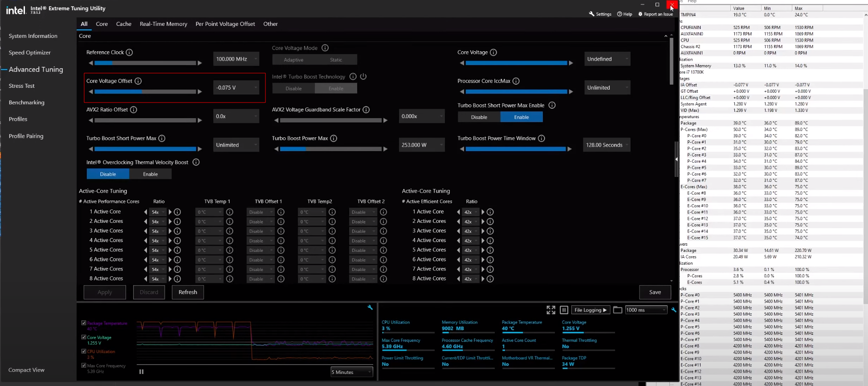Image resolution: width=868 pixels, height=386 pixels.
Task: Open the 253.000 W Turbo Boost Power dropdown
Action: tap(422, 145)
